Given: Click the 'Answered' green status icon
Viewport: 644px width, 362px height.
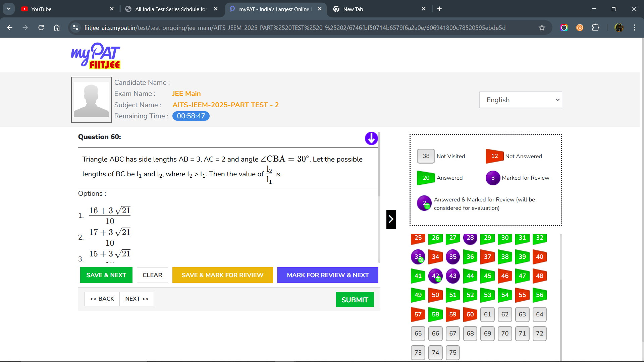Looking at the screenshot, I should click(425, 178).
